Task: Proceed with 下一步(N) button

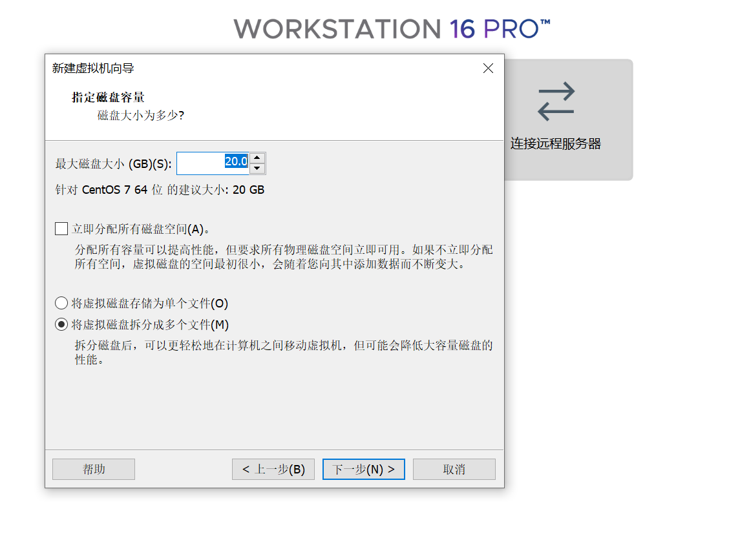Action: click(364, 470)
